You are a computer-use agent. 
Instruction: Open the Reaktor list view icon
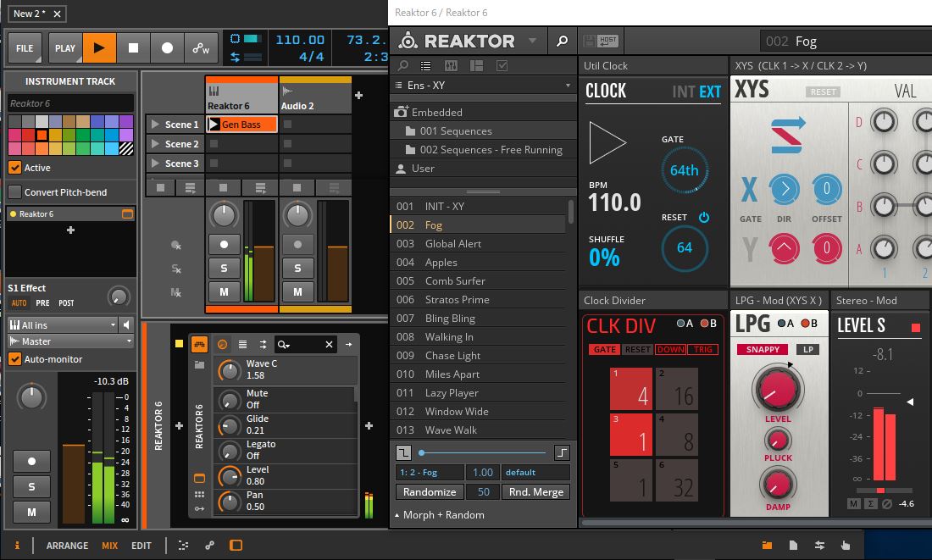pos(425,65)
